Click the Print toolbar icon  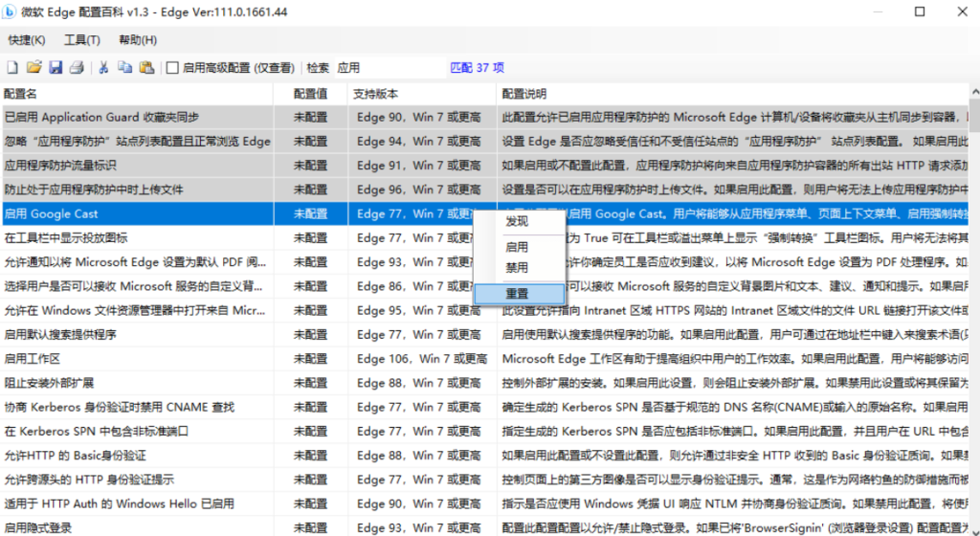coord(77,68)
